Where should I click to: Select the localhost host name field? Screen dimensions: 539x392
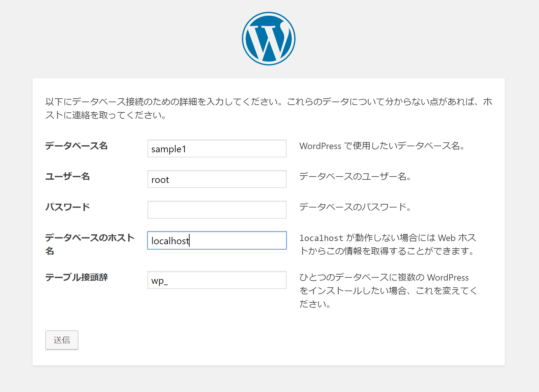click(216, 240)
